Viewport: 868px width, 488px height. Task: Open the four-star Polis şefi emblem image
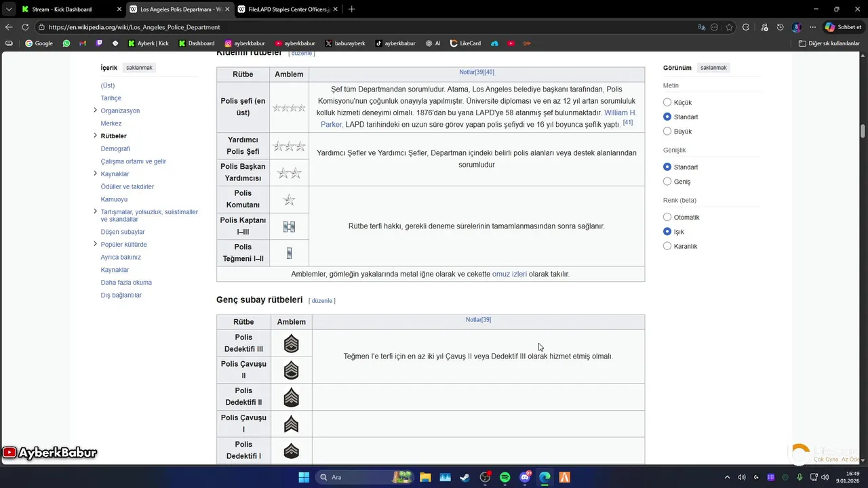pyautogui.click(x=289, y=108)
